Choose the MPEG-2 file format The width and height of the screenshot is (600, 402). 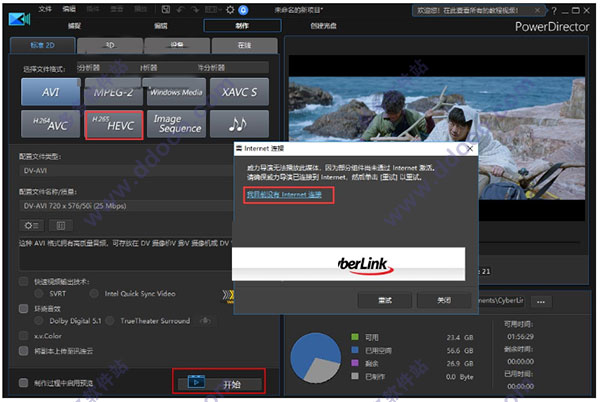click(113, 92)
